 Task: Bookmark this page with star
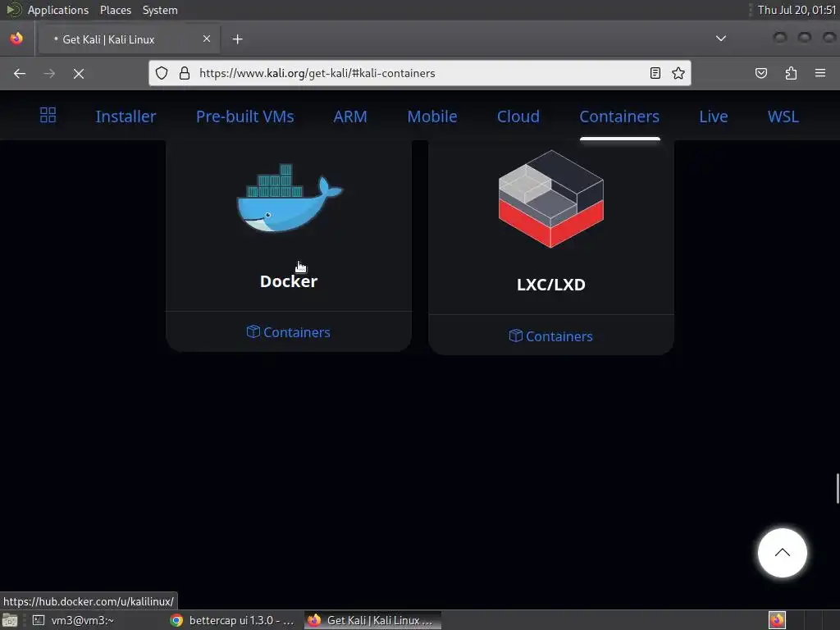click(x=678, y=73)
